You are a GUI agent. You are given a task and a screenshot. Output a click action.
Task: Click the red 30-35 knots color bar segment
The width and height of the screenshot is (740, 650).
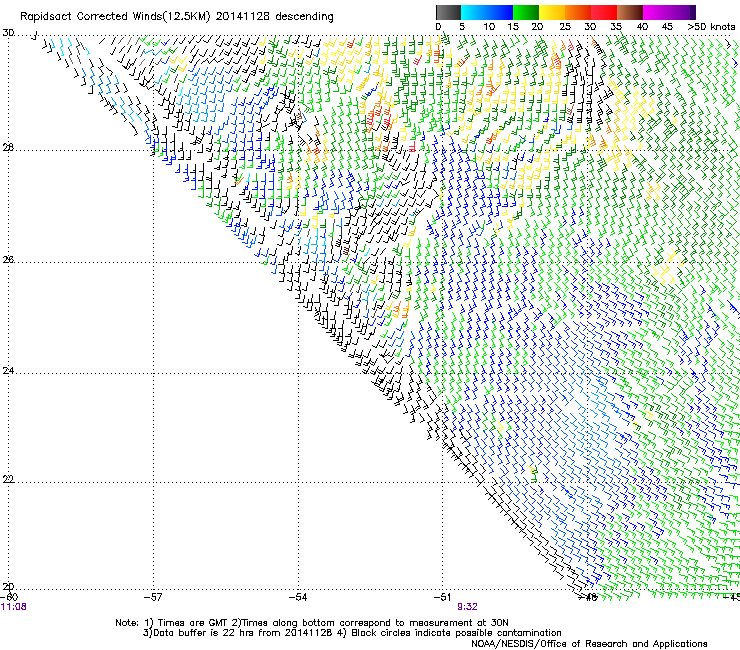point(604,12)
